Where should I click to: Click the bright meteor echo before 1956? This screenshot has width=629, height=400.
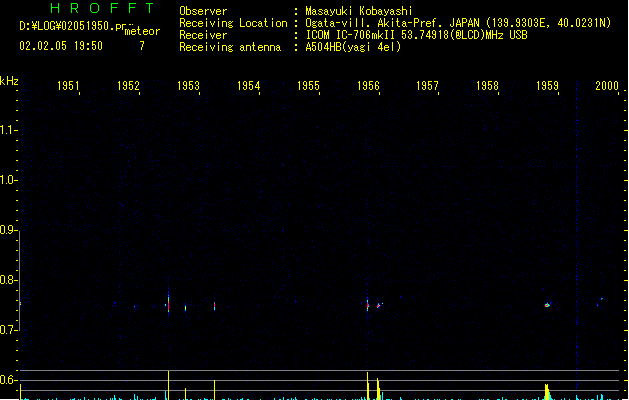(x=367, y=305)
